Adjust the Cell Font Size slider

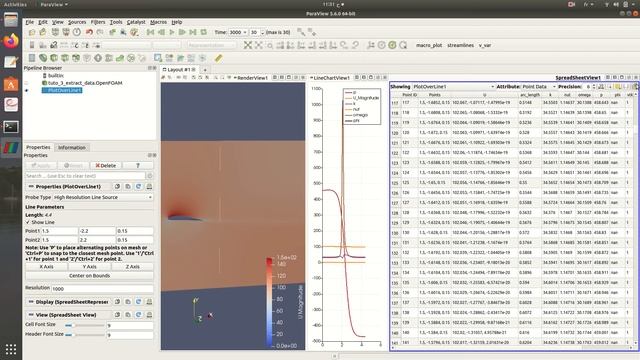point(84,325)
